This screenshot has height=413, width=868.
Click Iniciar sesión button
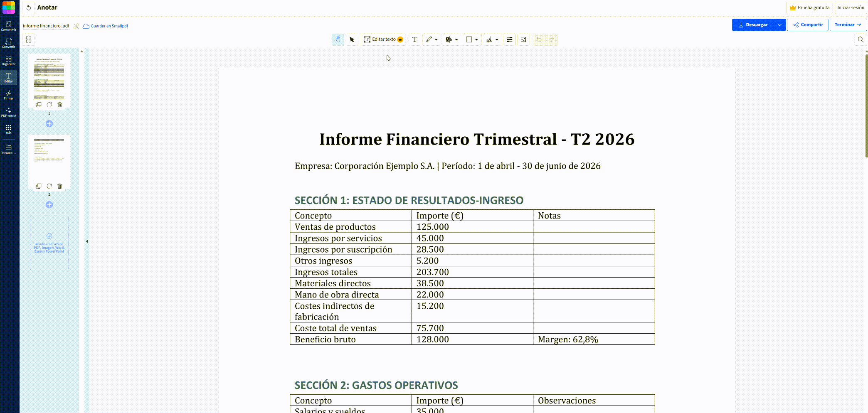851,7
